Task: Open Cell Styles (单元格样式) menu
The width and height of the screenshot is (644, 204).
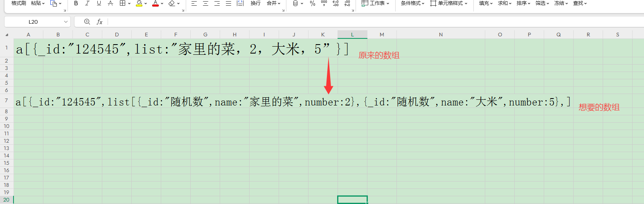Action: click(448, 3)
